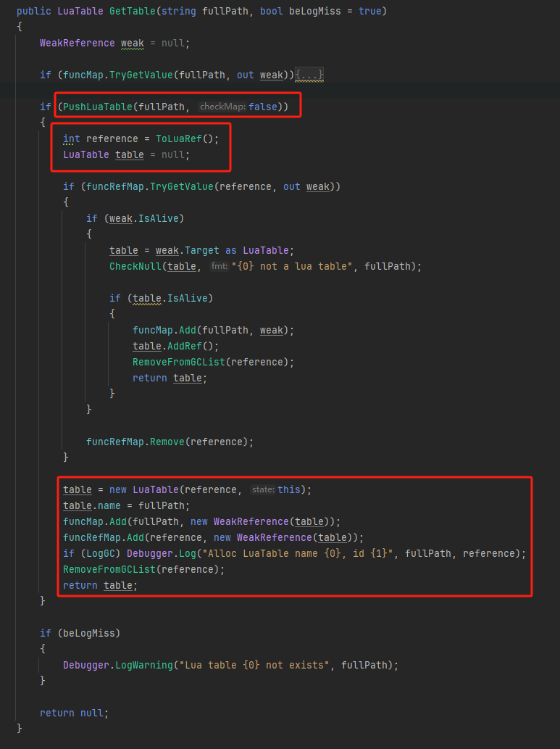Click the '{0} not a lua table' string
The image size is (560, 749).
pyautogui.click(x=293, y=266)
